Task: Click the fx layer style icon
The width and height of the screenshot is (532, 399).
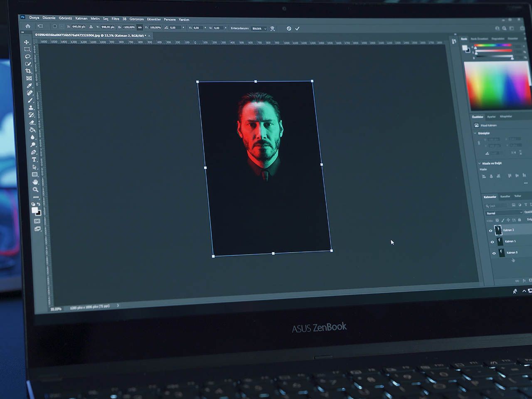Action: point(525,281)
